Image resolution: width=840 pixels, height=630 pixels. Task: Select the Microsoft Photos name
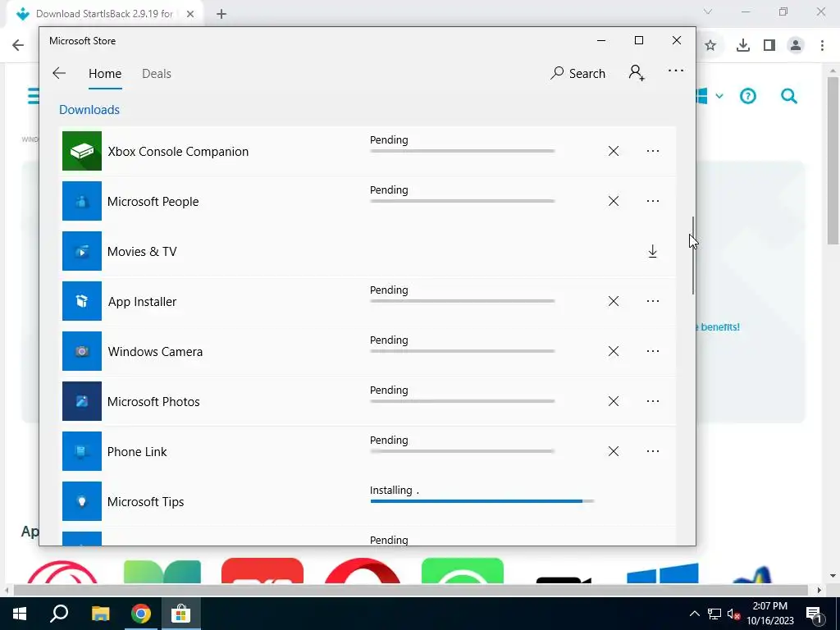coord(153,402)
